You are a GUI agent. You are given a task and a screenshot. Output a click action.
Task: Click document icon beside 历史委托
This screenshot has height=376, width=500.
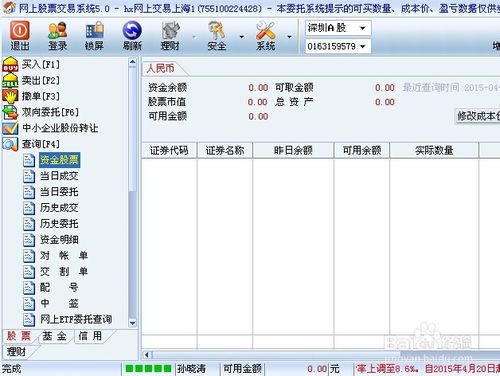pyautogui.click(x=29, y=224)
